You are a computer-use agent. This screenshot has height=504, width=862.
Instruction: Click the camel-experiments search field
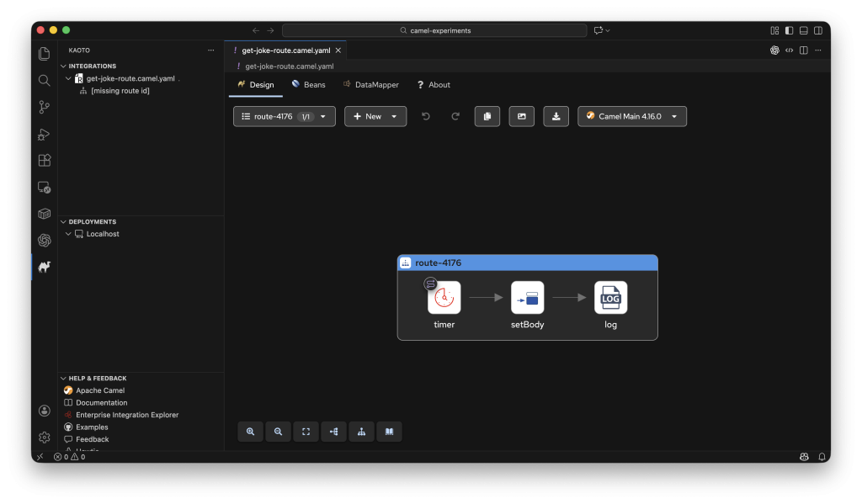pos(434,30)
